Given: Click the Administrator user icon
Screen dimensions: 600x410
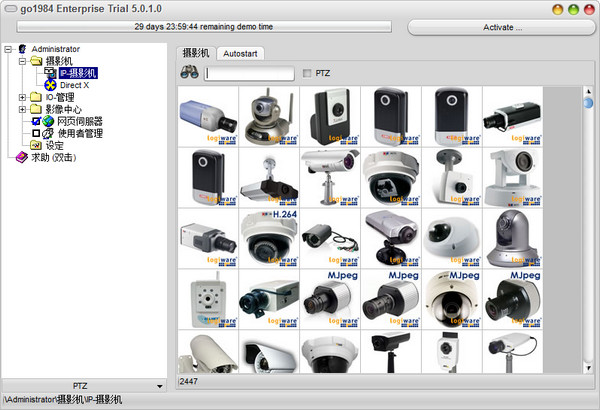Looking at the screenshot, I should [x=22, y=48].
